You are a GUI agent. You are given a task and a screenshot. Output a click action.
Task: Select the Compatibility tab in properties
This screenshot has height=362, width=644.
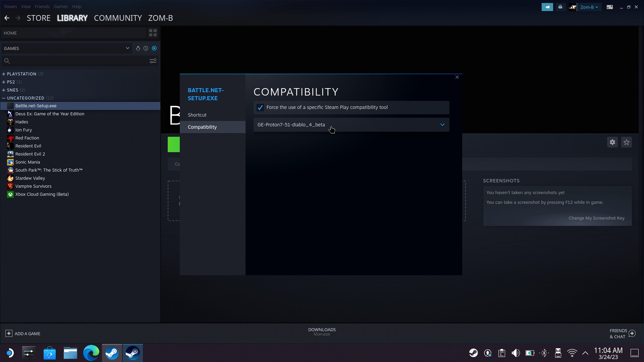click(x=212, y=127)
